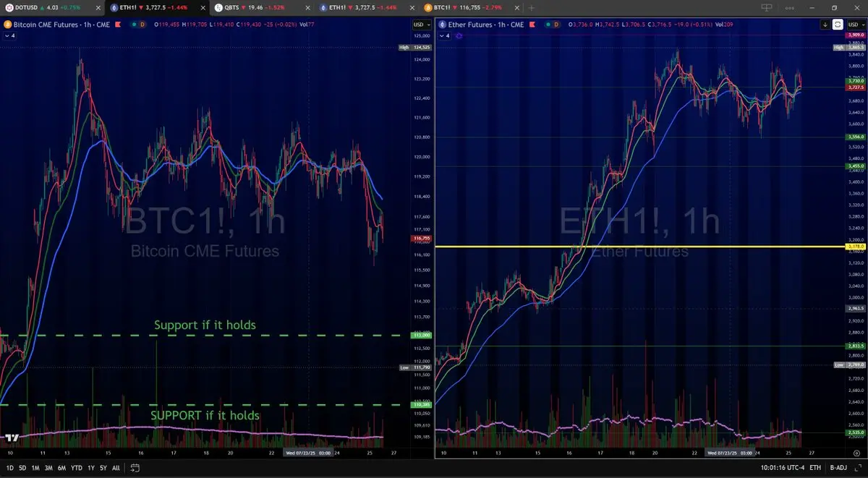Click the High 124,525 label on Bitcoin axis

pos(414,48)
